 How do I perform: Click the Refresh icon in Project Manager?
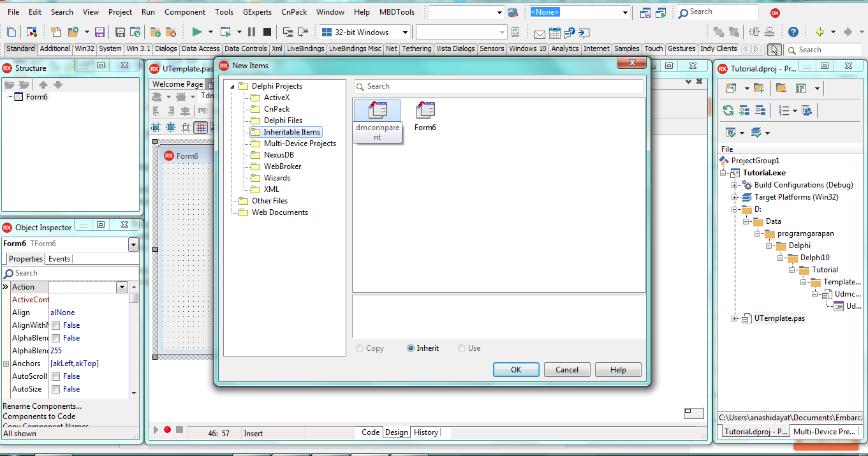click(729, 110)
